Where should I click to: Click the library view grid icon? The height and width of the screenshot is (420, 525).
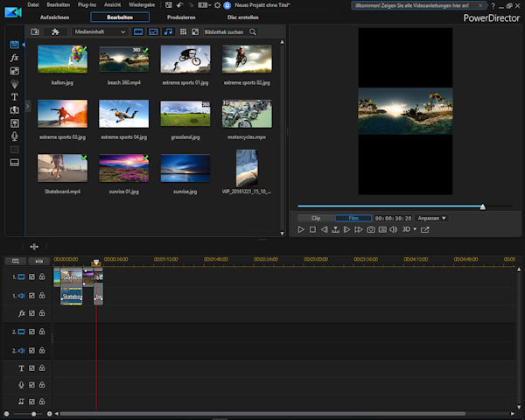click(x=183, y=31)
